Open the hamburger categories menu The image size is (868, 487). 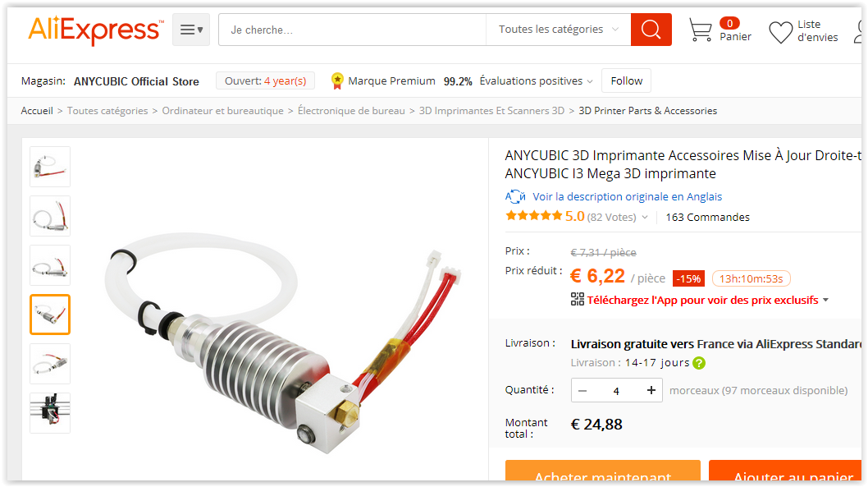(191, 30)
